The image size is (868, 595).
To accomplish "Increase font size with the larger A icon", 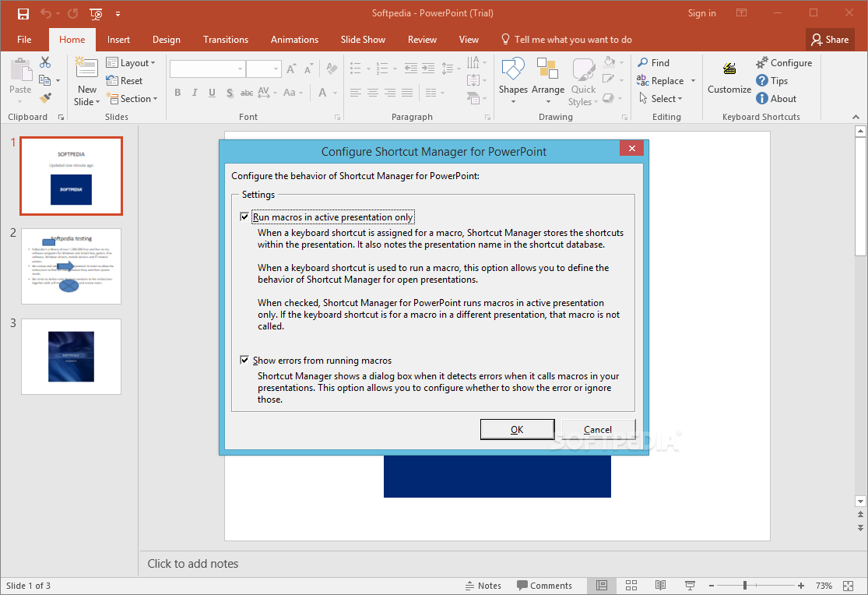I will [x=291, y=69].
